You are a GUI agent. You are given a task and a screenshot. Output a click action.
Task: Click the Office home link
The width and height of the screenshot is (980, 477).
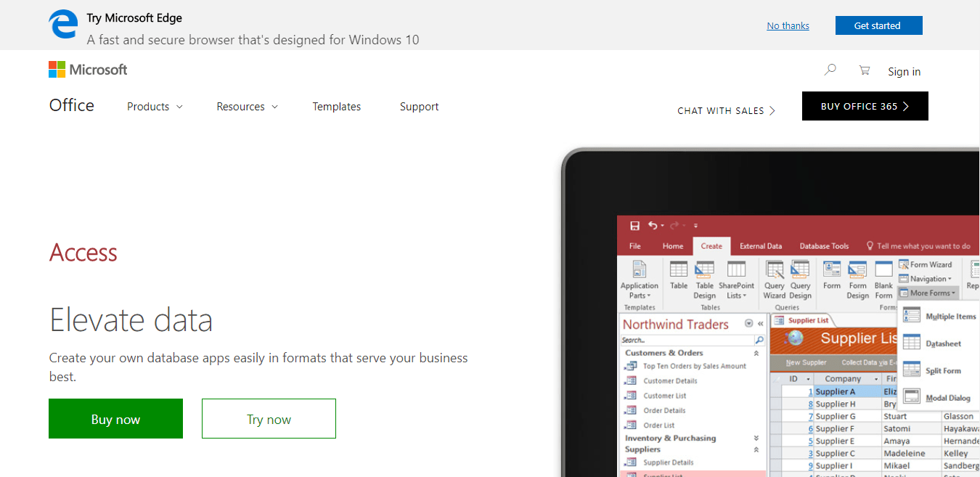tap(72, 105)
